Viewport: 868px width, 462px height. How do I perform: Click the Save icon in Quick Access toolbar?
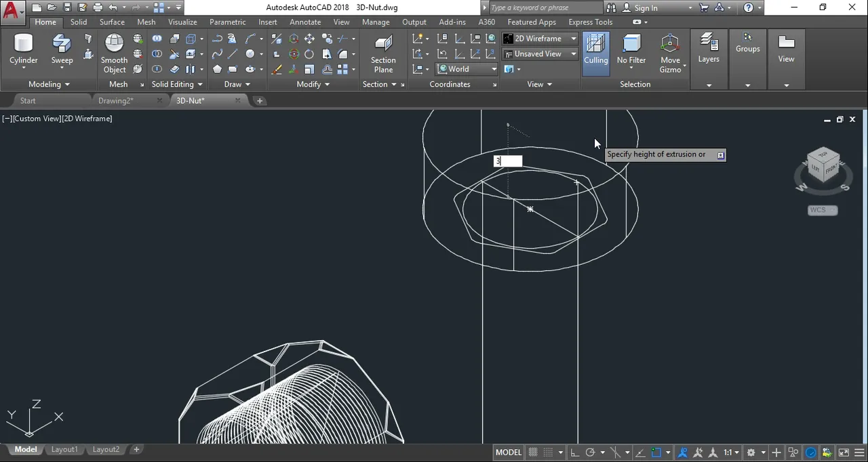[67, 7]
